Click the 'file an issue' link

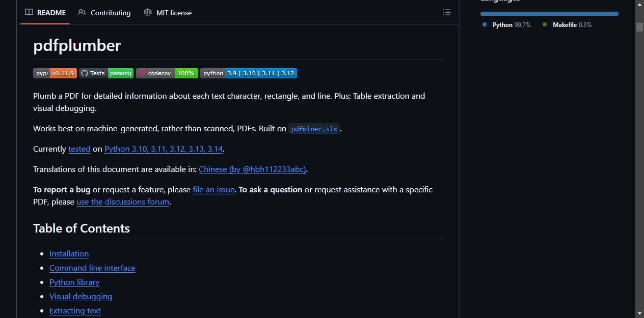(x=213, y=190)
